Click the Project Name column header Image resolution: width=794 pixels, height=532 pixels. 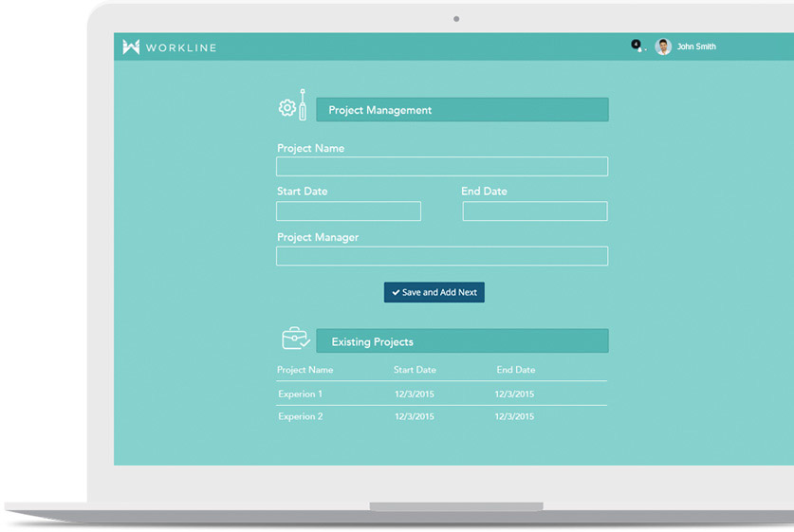305,370
